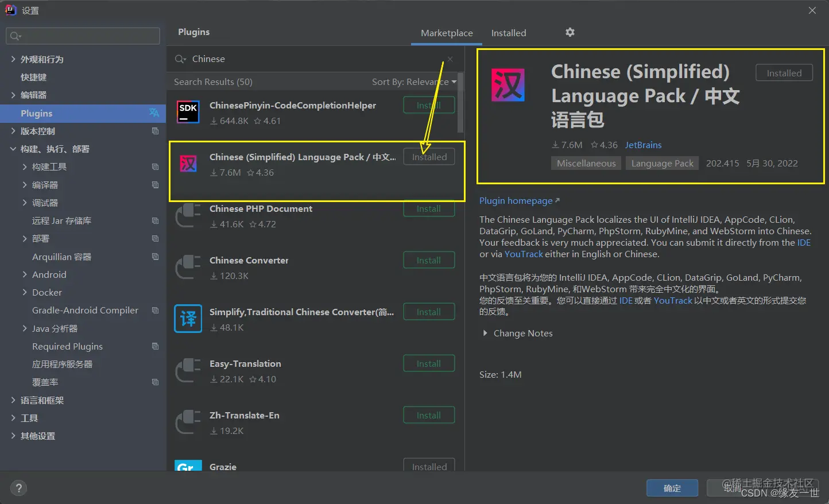
Task: Expand the 调试器 subnode
Action: 25,203
